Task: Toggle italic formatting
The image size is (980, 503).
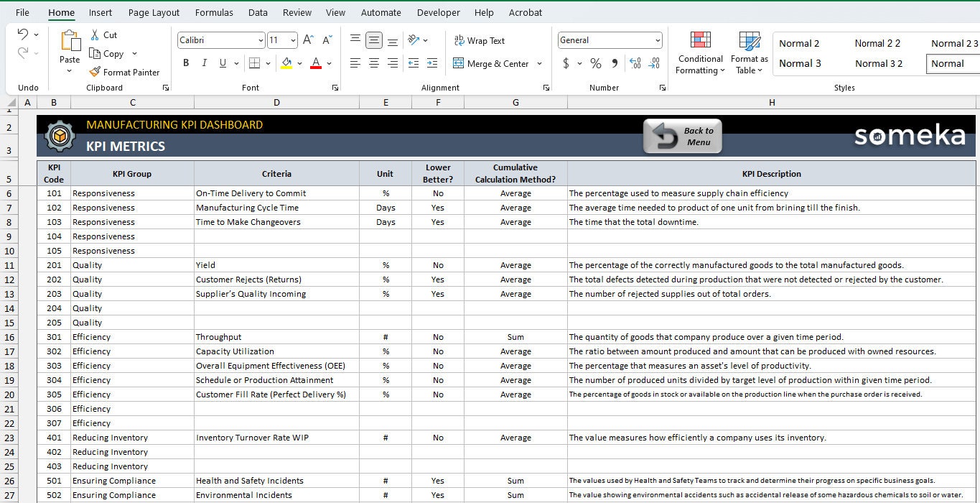Action: point(203,63)
